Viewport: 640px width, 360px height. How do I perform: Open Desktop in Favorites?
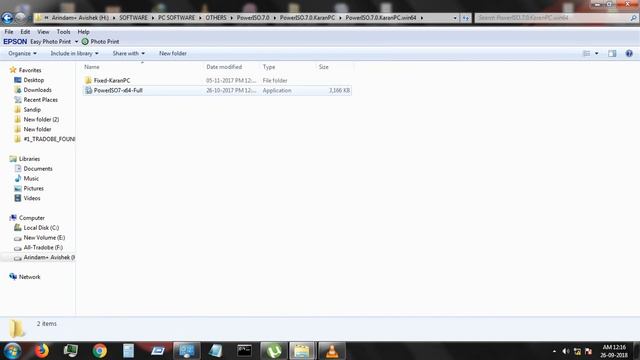coord(33,80)
